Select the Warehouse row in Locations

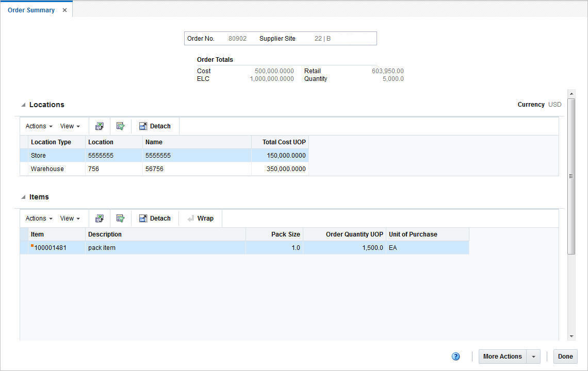[x=155, y=169]
